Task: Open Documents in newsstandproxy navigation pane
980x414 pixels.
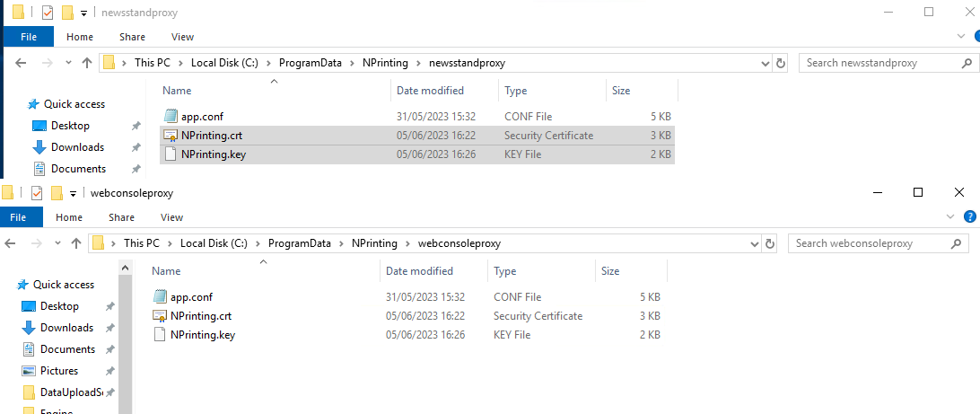Action: [78, 169]
